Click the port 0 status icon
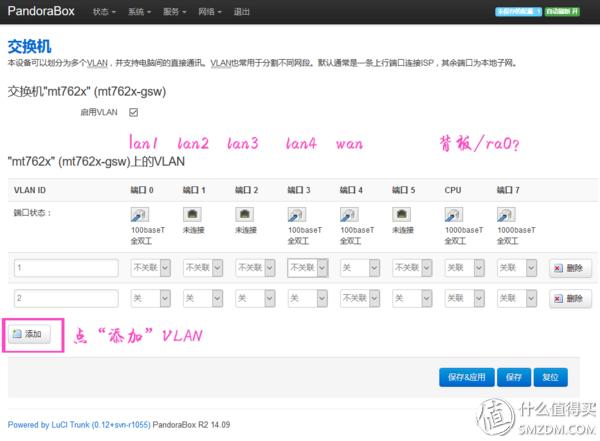The width and height of the screenshot is (600, 441). click(139, 214)
